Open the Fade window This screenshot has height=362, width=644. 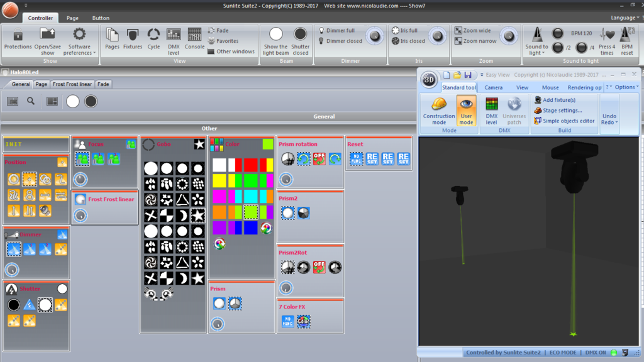click(218, 30)
